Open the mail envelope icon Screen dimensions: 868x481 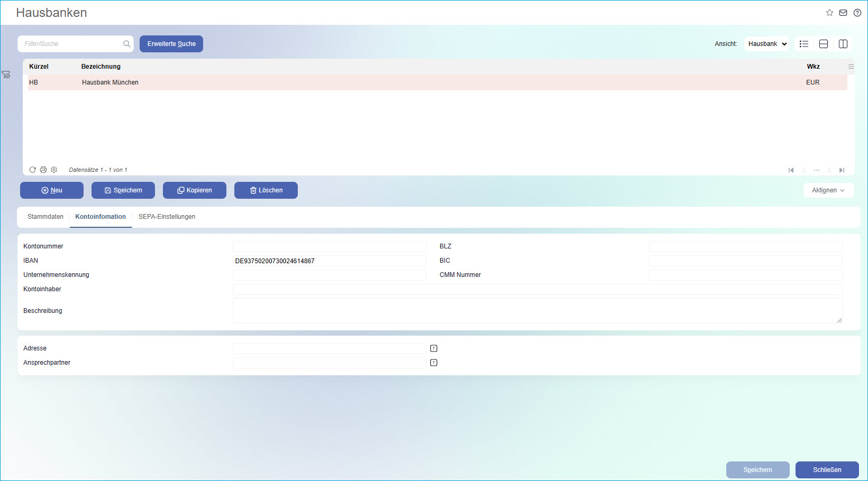(843, 12)
